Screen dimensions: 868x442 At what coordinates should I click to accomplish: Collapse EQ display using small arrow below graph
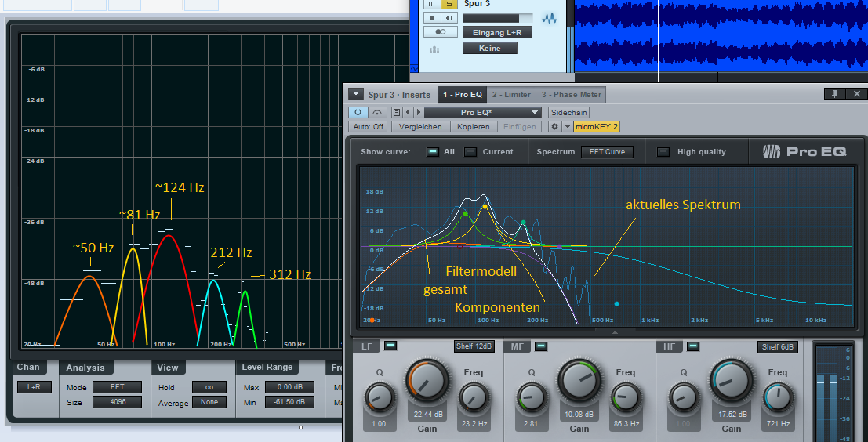[x=615, y=332]
